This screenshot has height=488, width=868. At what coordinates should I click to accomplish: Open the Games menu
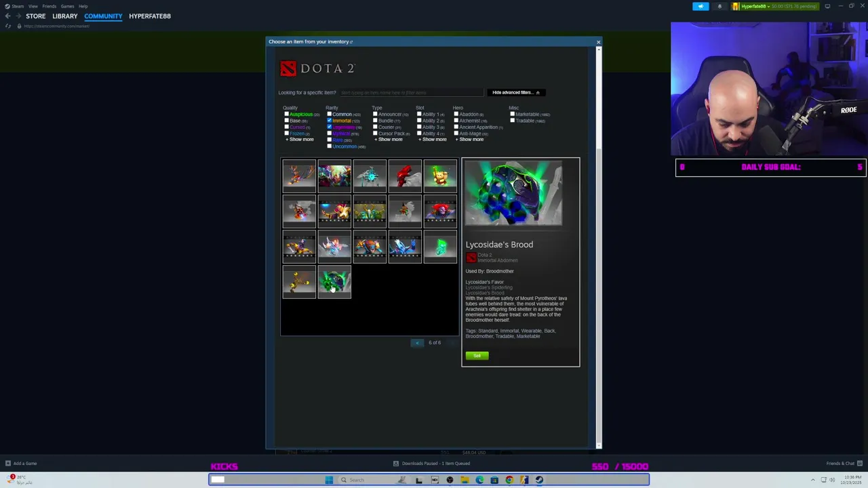point(67,6)
